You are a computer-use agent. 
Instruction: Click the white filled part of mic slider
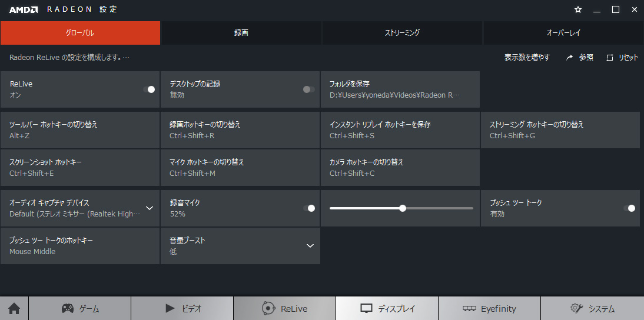click(x=364, y=208)
